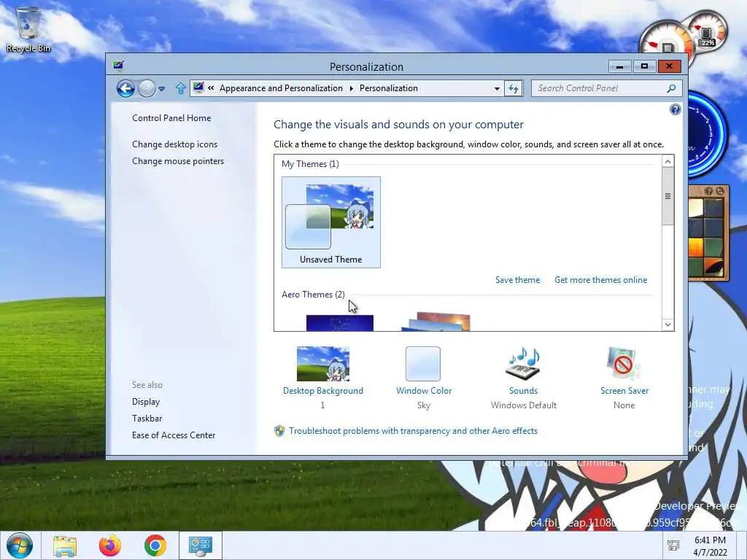Click the themes list scrollbar thumb
This screenshot has height=560, width=747.
click(x=668, y=195)
